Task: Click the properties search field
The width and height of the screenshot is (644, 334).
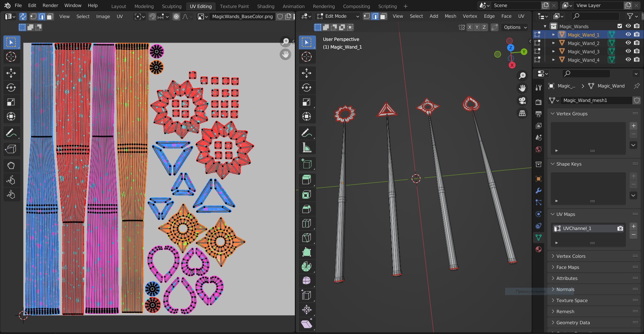Action: [586, 73]
